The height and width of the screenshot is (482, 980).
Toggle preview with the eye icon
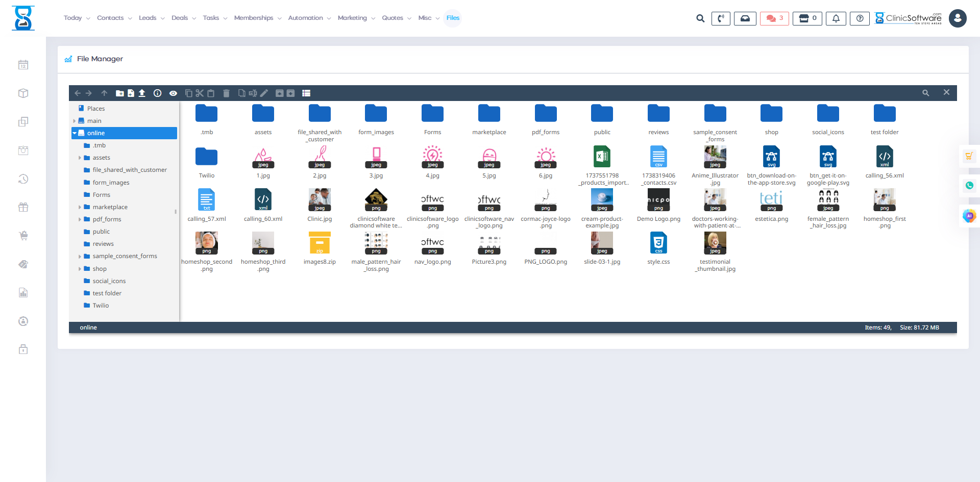(x=174, y=93)
